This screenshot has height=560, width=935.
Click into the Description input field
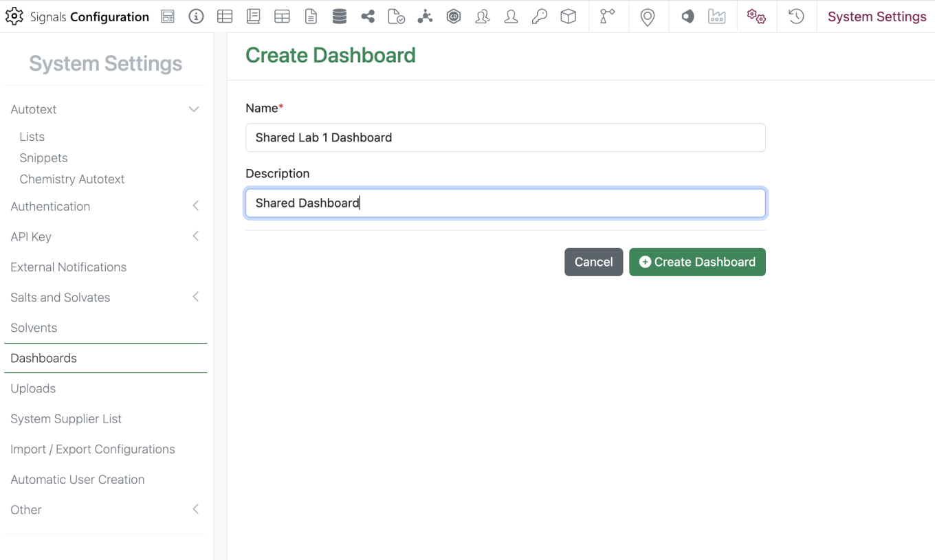505,203
